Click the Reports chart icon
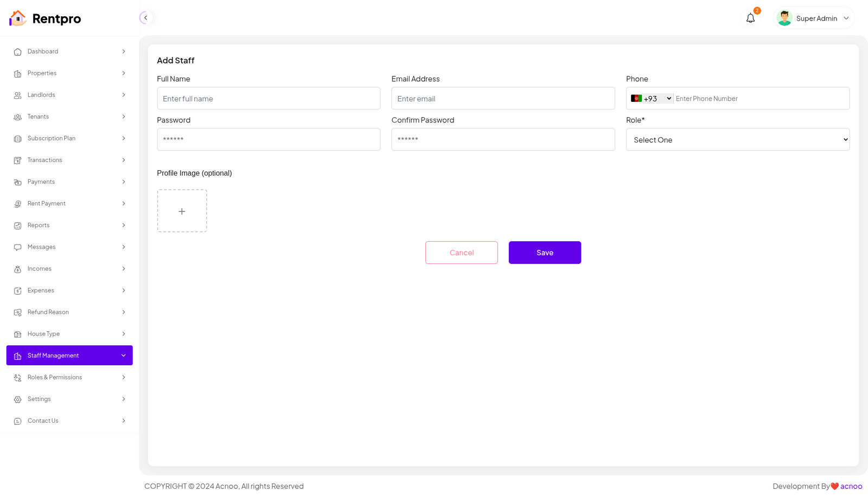Screen dimensions: 868x497 pyautogui.click(x=17, y=225)
